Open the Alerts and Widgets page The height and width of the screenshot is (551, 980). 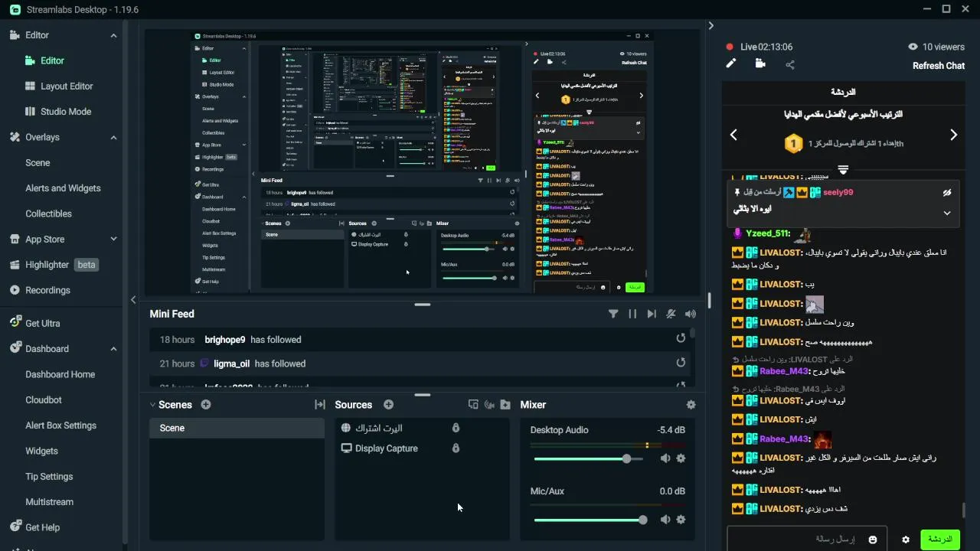tap(63, 188)
